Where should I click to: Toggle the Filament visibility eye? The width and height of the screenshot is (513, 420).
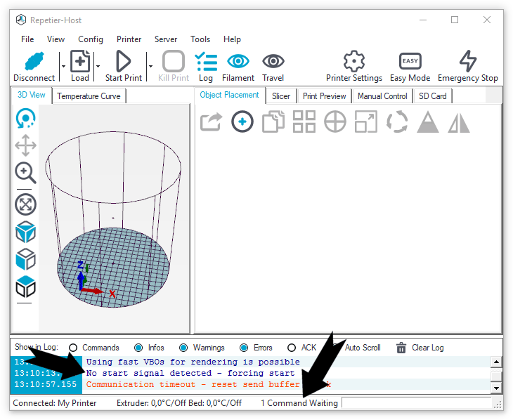click(238, 62)
